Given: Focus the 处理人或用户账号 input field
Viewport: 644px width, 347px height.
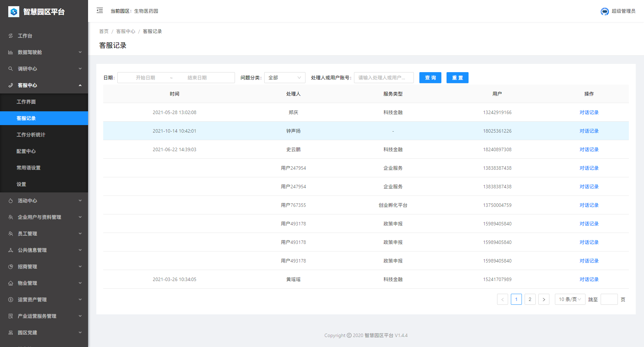Looking at the screenshot, I should tap(384, 78).
